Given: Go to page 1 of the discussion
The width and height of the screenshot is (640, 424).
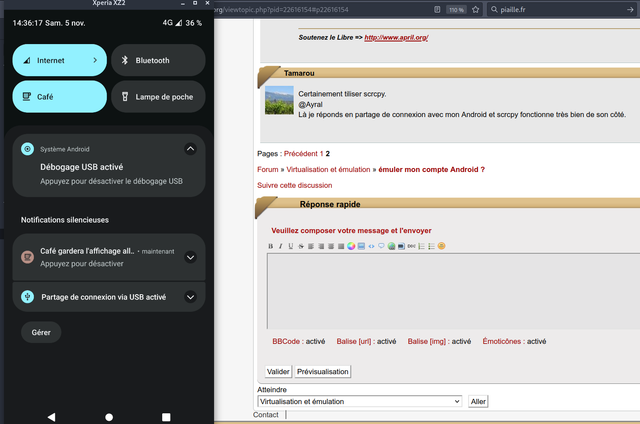Looking at the screenshot, I should 322,154.
